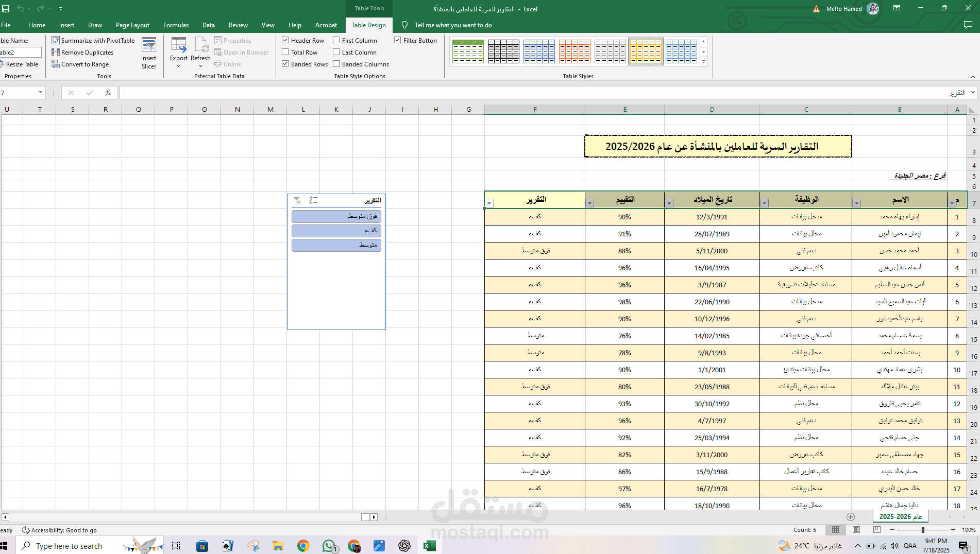The image size is (980, 554).
Task: Go to the Data tab
Action: tap(208, 25)
